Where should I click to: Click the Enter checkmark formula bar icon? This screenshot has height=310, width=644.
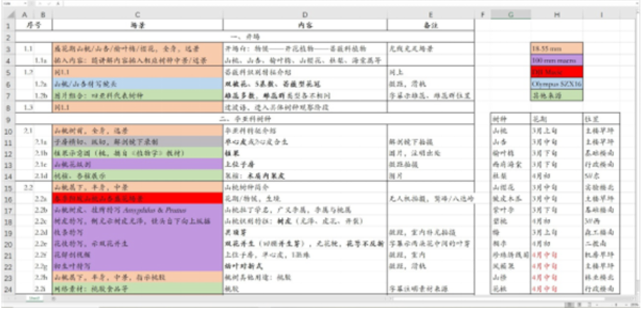tap(48, 4)
